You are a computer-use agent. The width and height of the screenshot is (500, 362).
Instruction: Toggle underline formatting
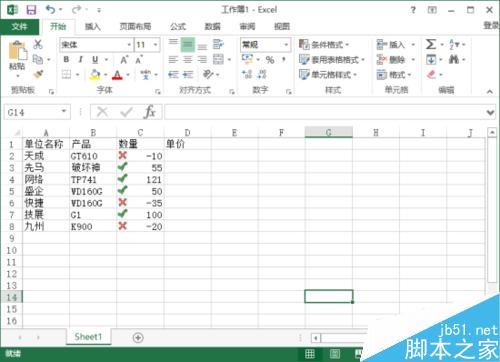pos(95,60)
